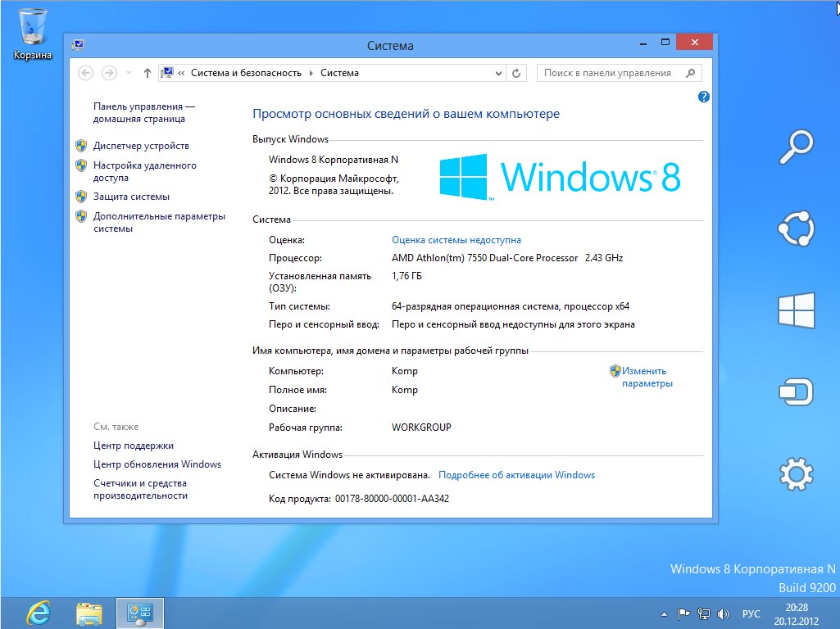Expand the breadcrumb double-chevron in the address bar

181,74
